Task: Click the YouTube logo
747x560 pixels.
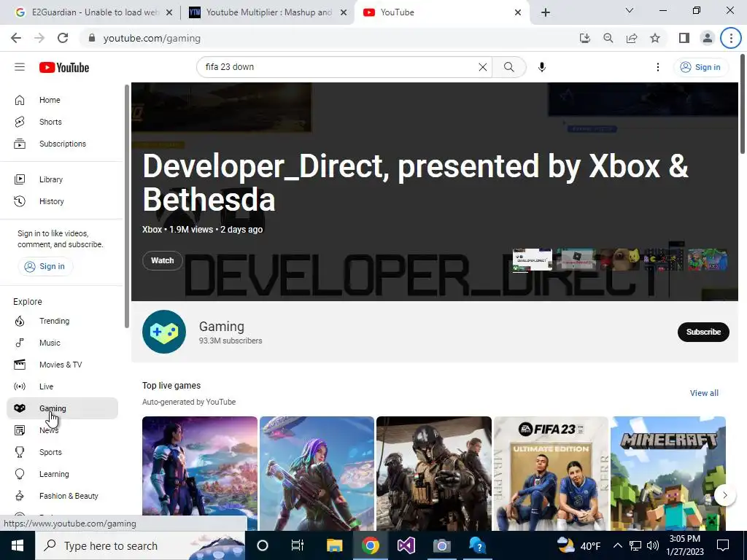Action: point(64,68)
